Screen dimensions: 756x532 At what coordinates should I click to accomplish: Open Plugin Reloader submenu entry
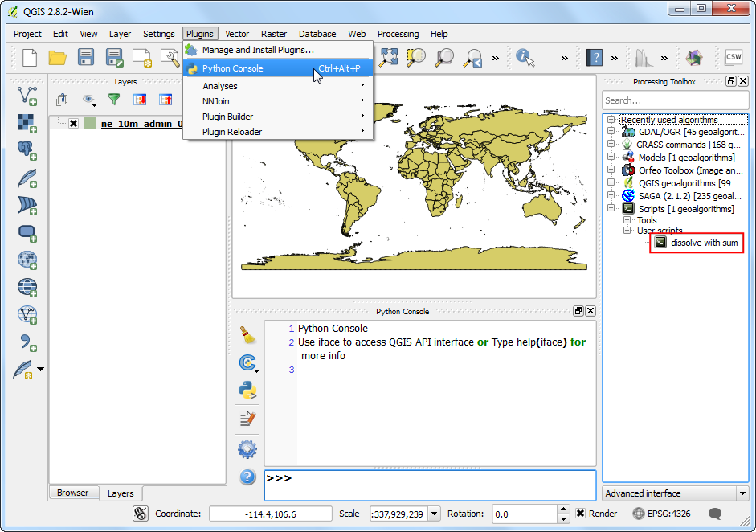[x=278, y=132]
